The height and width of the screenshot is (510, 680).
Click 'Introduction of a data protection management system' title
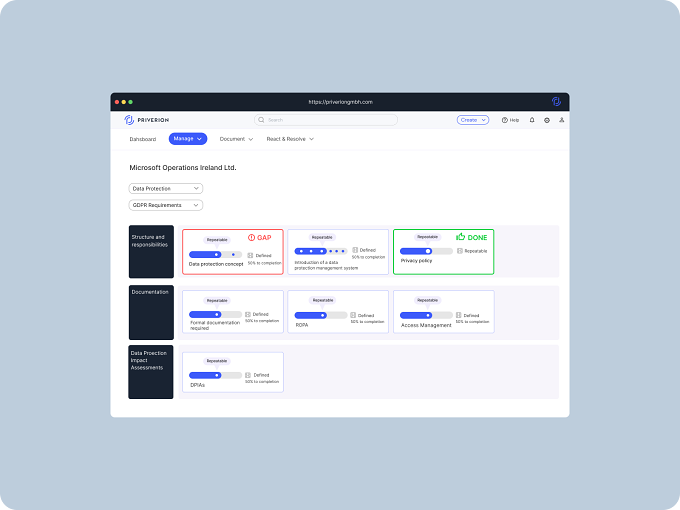tap(326, 265)
